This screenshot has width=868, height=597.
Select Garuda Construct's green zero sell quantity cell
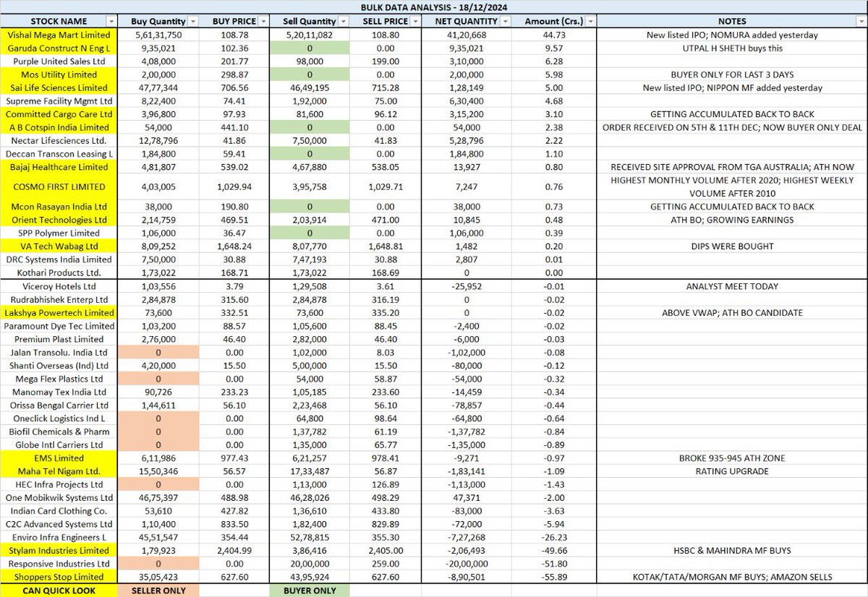(x=310, y=48)
